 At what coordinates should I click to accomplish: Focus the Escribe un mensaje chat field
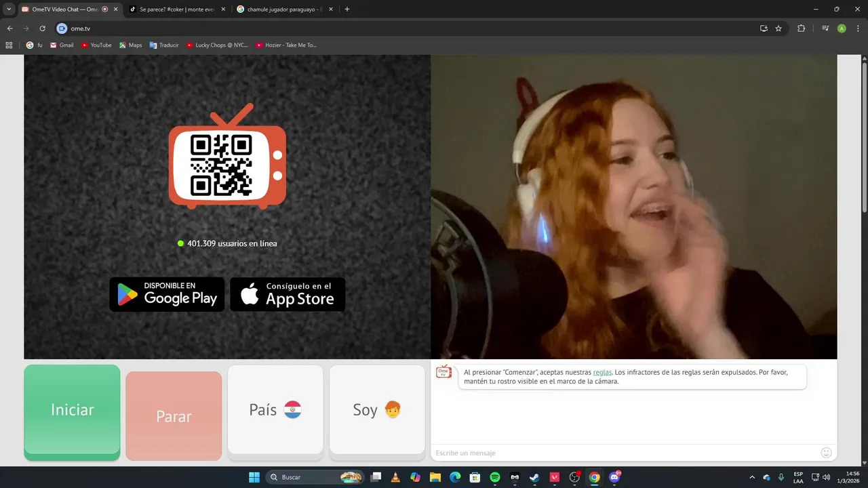pos(624,453)
